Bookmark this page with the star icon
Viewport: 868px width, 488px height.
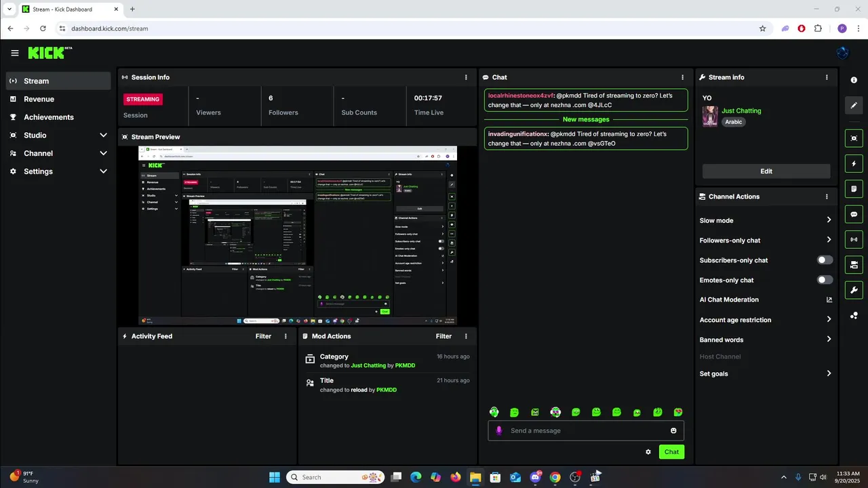(762, 28)
